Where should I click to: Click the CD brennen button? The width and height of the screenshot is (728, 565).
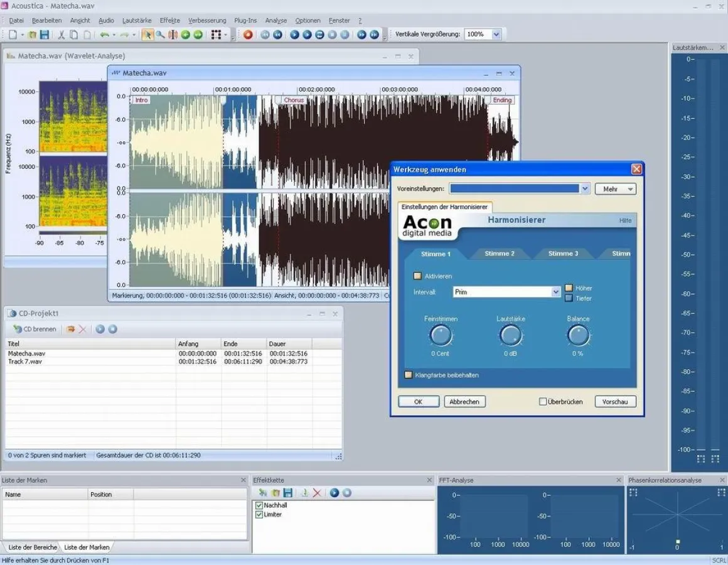[35, 329]
